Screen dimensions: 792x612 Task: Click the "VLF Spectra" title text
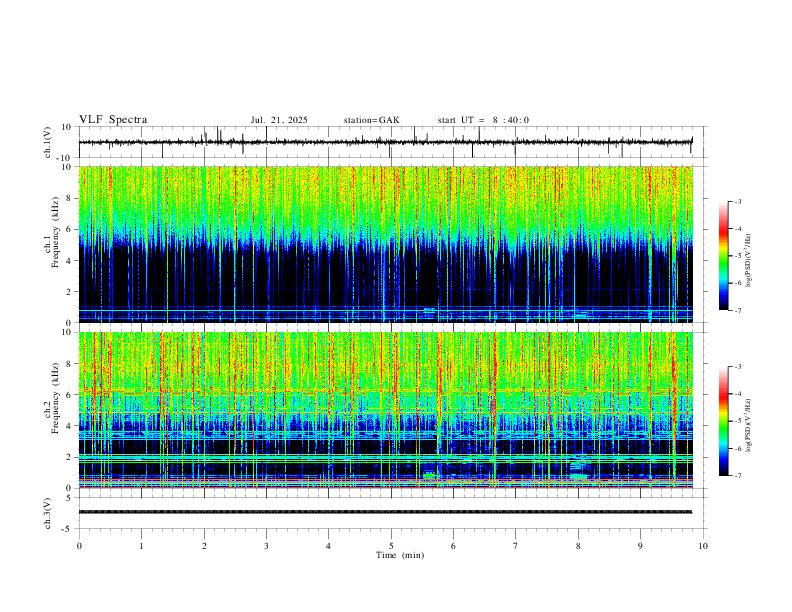113,120
